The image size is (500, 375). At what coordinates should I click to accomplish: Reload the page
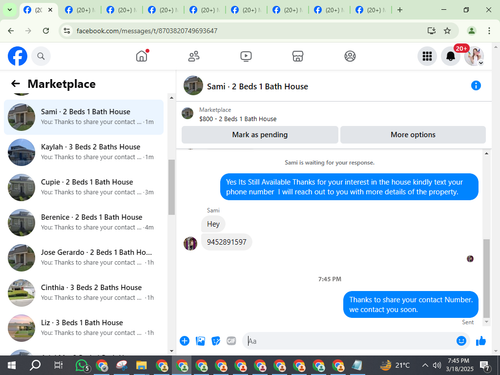46,31
